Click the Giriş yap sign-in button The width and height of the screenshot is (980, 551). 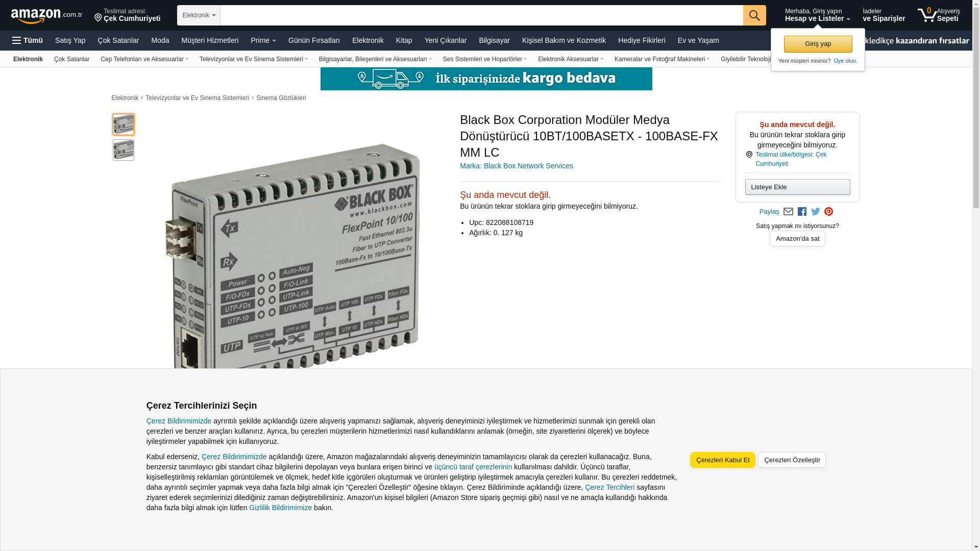click(818, 44)
